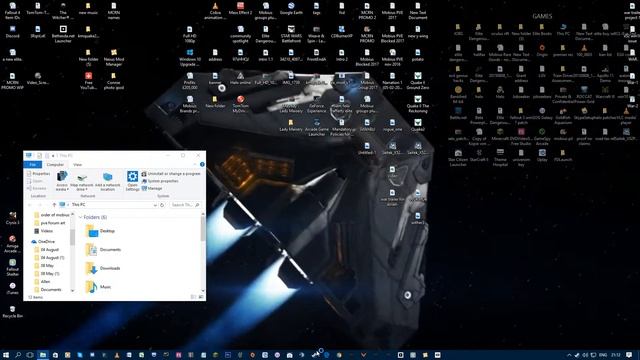This screenshot has height=360, width=640.
Task: Select the Lady Maisery desktop folder
Action: coord(291,125)
